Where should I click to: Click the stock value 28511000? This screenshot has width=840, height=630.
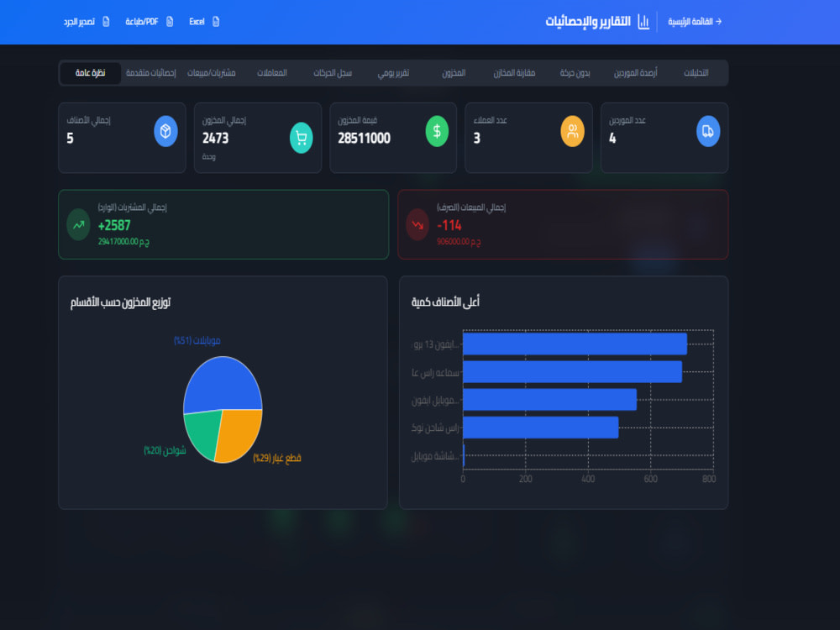pos(365,139)
